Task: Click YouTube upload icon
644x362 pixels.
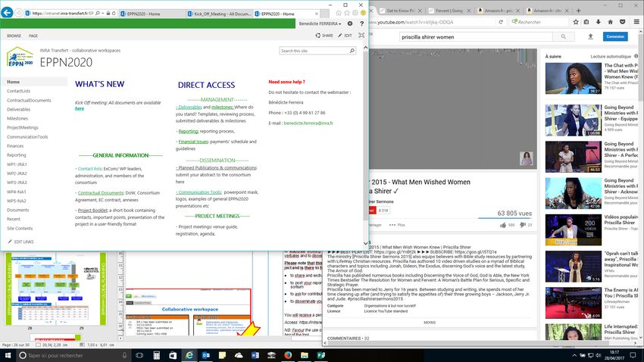Action: [x=590, y=37]
